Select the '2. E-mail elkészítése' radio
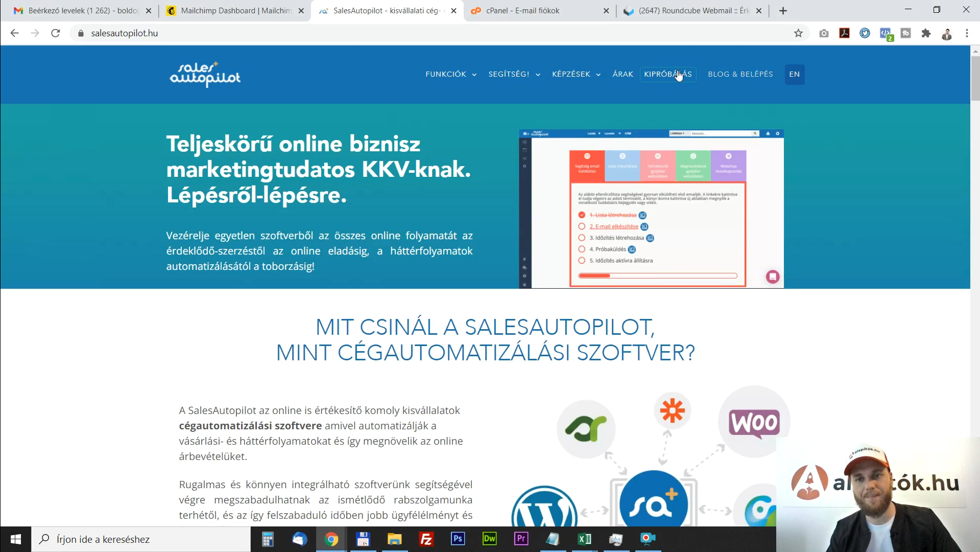Image resolution: width=980 pixels, height=552 pixels. 582,226
